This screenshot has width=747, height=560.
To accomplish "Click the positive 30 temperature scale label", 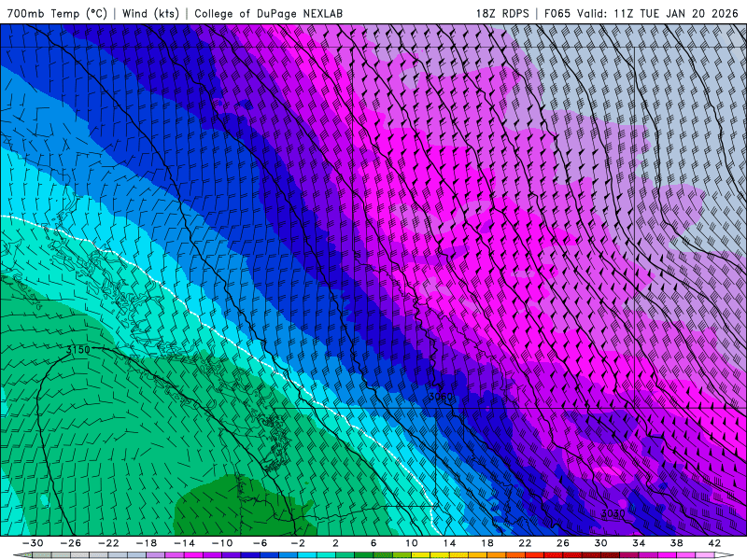I will coord(600,543).
